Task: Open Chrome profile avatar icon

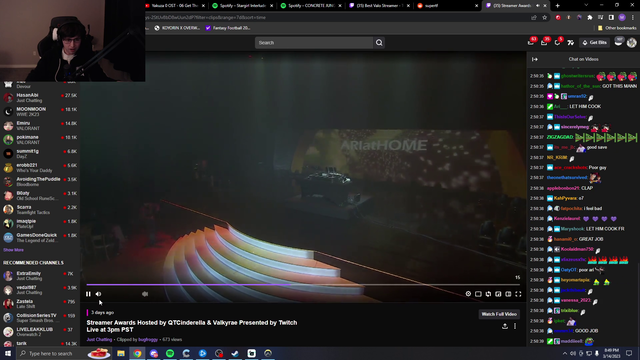Action: pyautogui.click(x=622, y=18)
